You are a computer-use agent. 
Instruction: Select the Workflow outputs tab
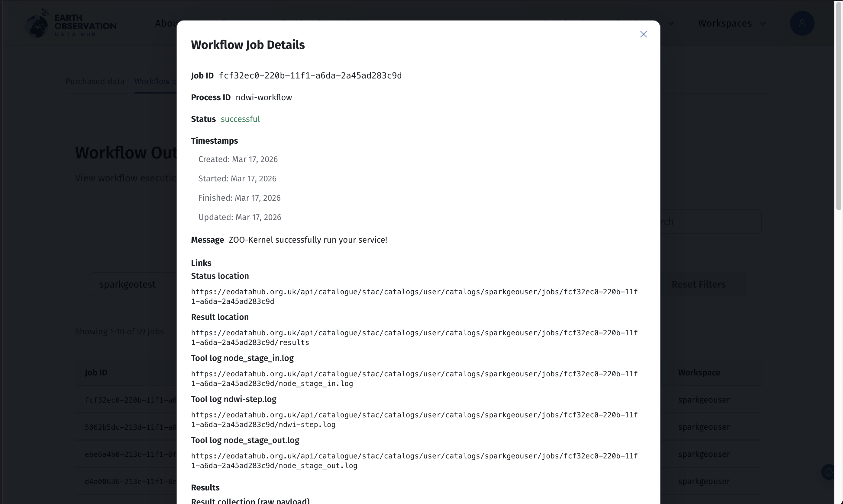pyautogui.click(x=155, y=81)
